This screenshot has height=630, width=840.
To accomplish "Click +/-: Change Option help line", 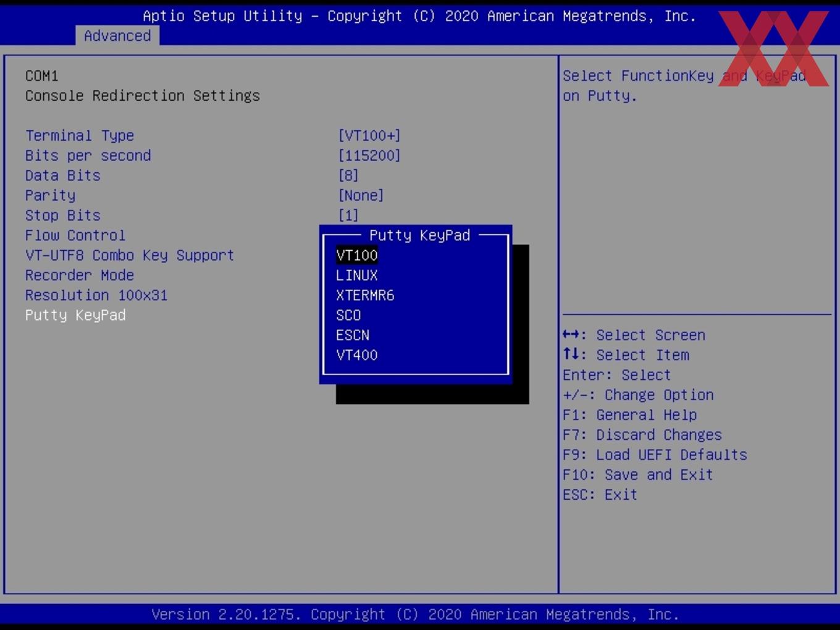I will 639,395.
